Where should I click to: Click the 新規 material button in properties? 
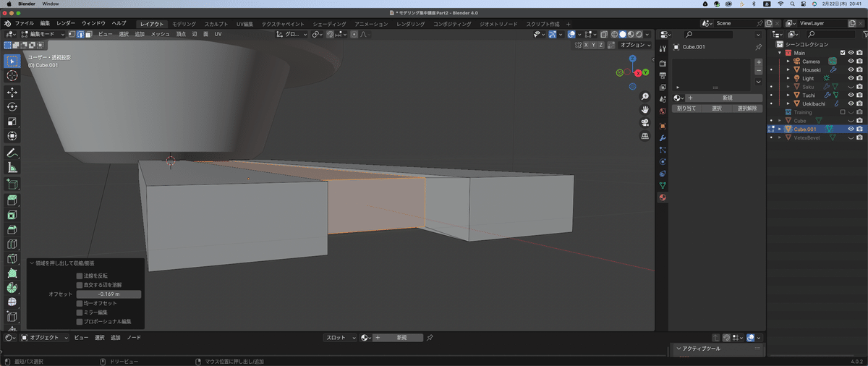click(x=728, y=98)
